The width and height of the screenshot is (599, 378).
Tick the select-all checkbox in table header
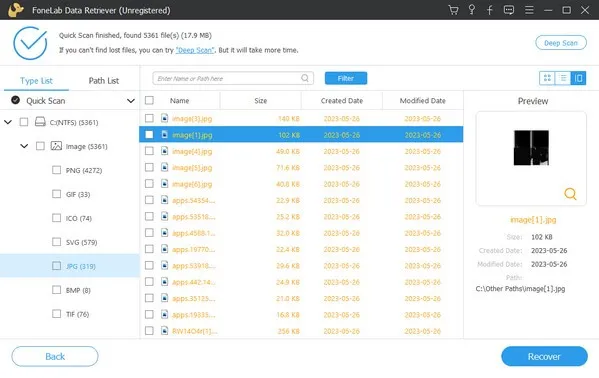click(149, 100)
